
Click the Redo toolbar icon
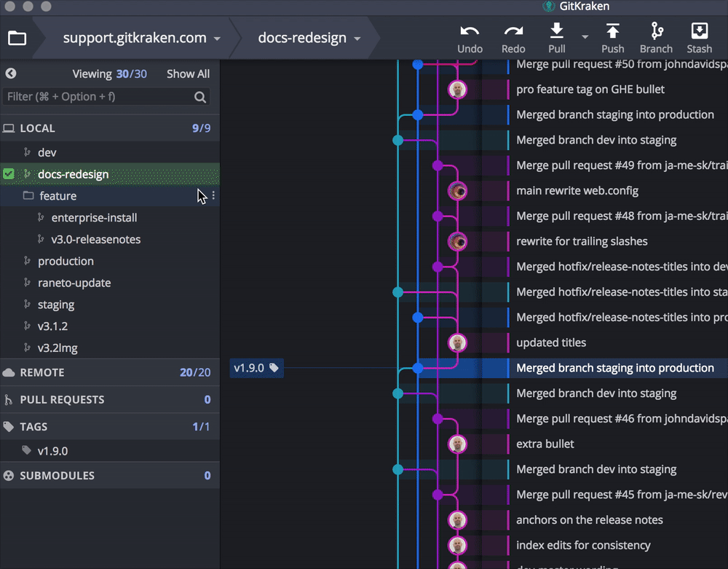[x=513, y=31]
